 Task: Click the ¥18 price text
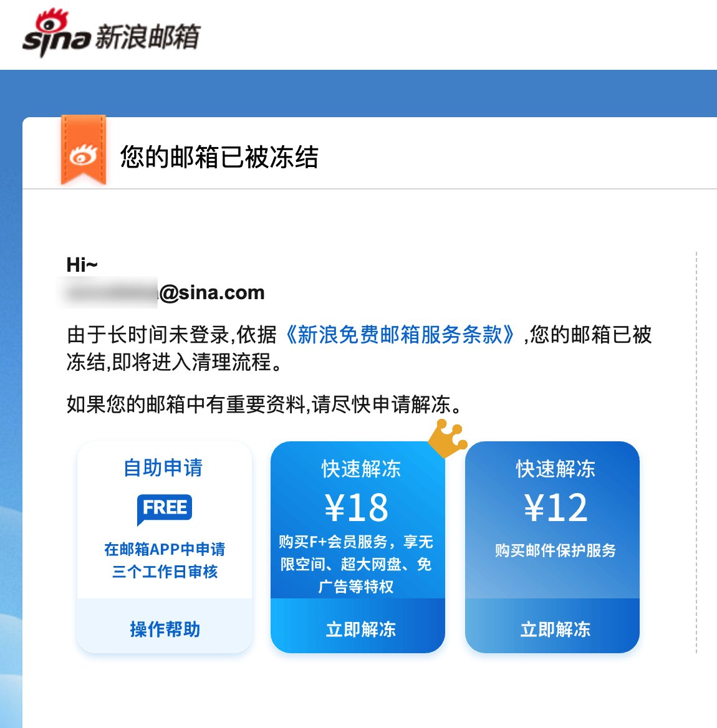(x=357, y=507)
